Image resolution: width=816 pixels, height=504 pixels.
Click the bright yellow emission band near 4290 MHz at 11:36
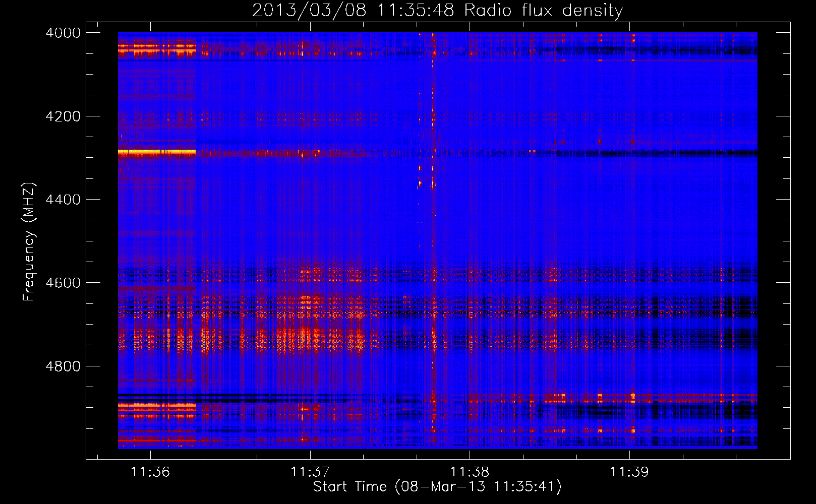click(157, 152)
